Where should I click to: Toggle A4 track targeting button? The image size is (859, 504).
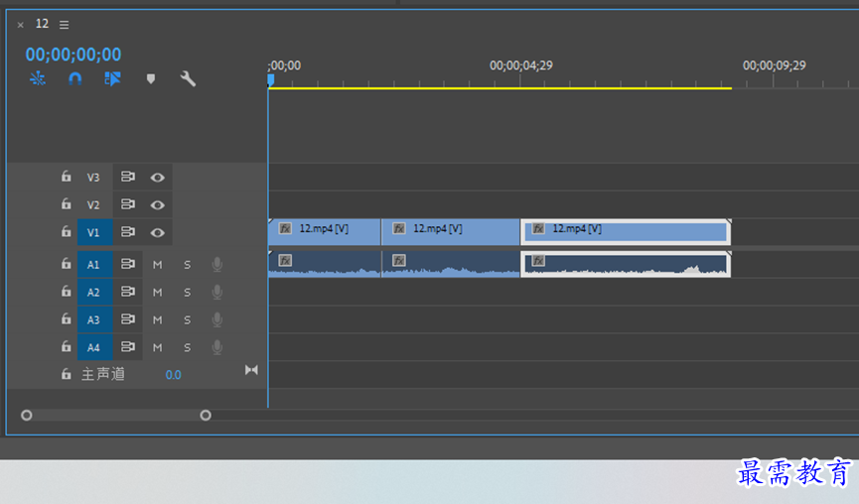(94, 347)
